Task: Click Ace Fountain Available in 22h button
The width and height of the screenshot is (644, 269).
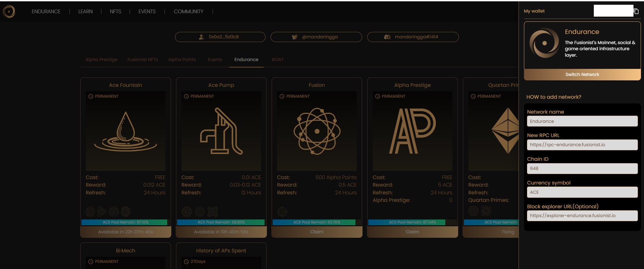Action: [125, 232]
